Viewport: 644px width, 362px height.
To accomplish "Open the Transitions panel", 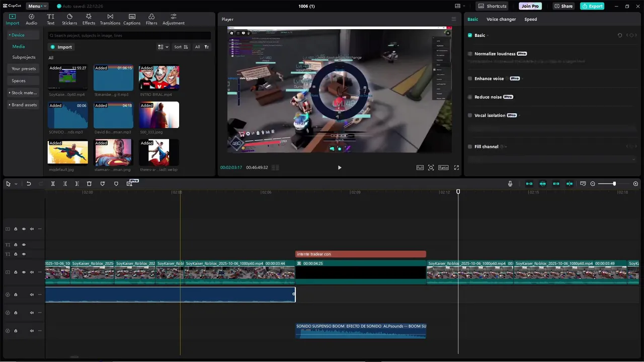I will pos(110,20).
